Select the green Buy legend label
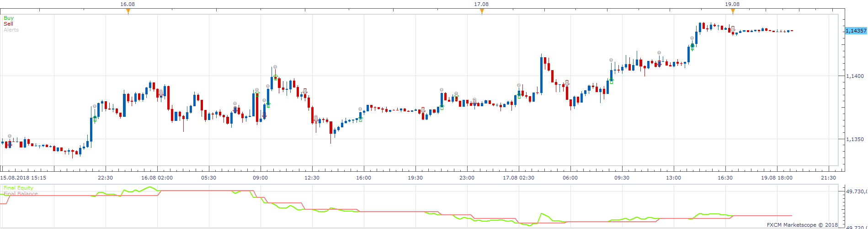The image size is (868, 229). [x=9, y=18]
